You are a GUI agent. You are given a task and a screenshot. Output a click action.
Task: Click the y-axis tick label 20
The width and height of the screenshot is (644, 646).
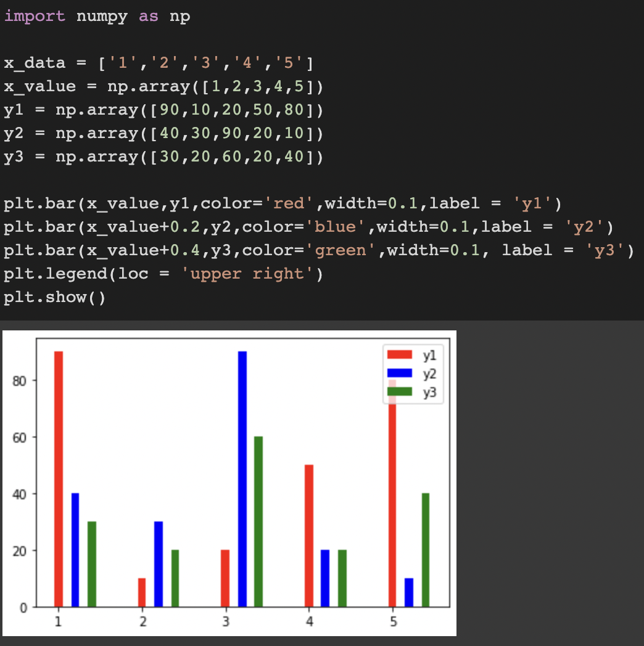[19, 551]
